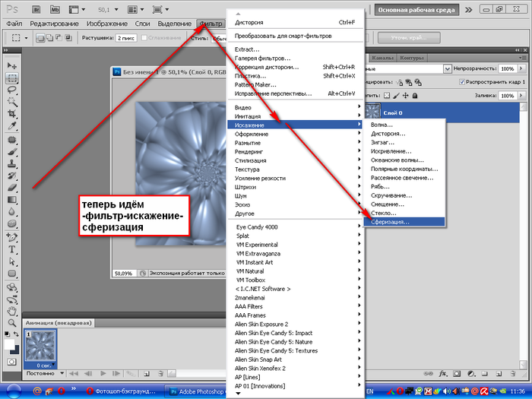Swap foreground and background colors
This screenshot has height=399, width=532.
point(16,334)
